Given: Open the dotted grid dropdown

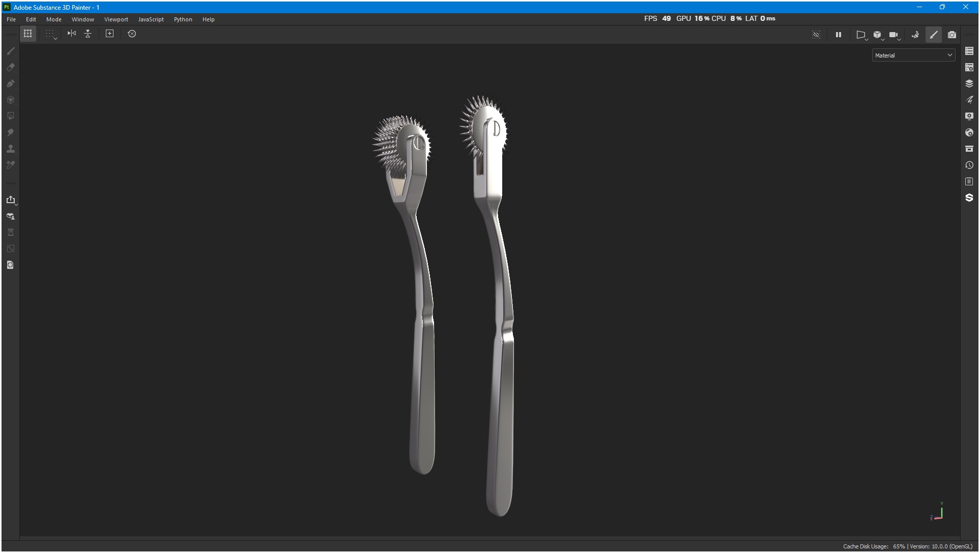Looking at the screenshot, I should pos(51,34).
